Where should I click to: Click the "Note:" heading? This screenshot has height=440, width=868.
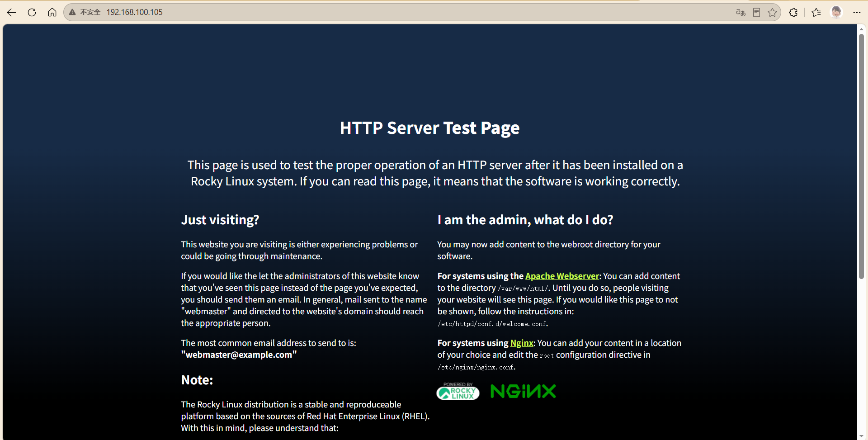pyautogui.click(x=197, y=380)
